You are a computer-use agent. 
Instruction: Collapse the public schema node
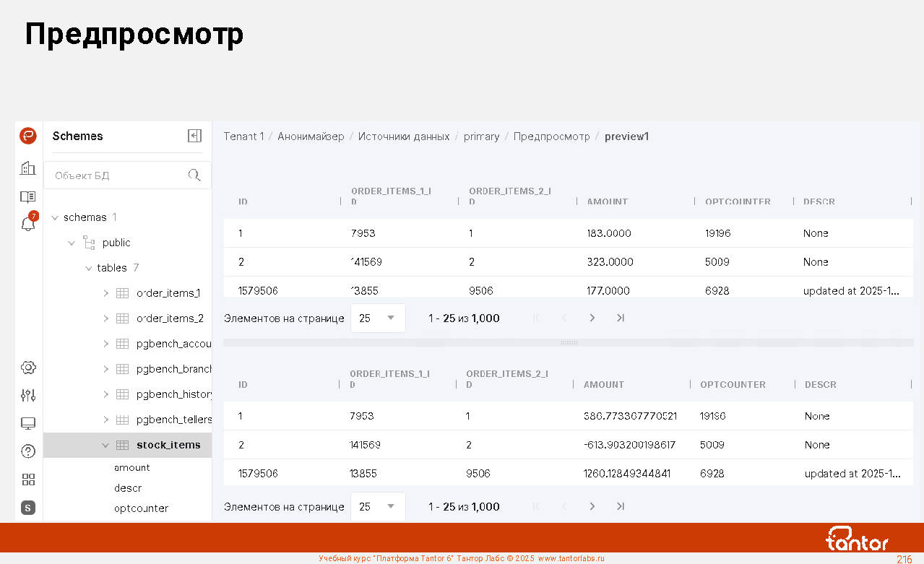pos(72,243)
